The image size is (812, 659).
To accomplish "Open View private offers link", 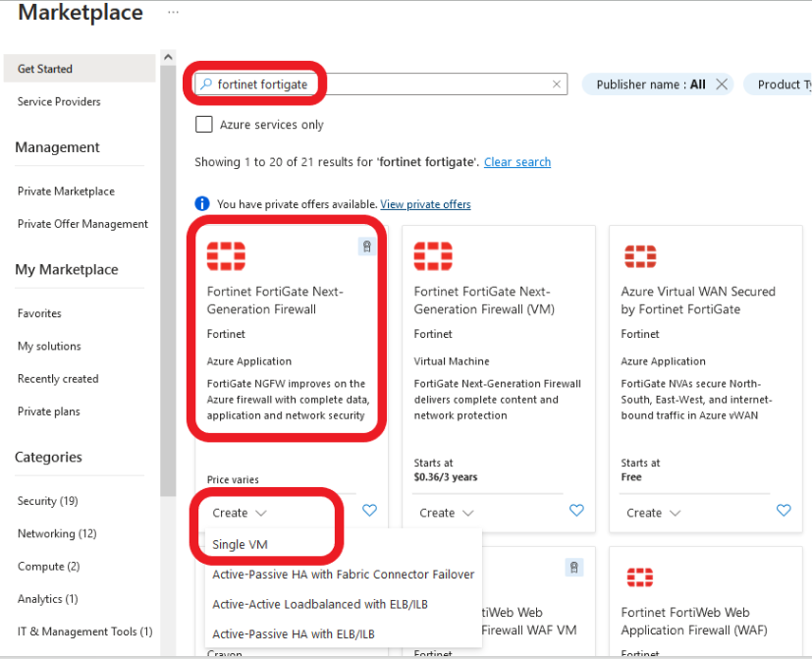I will coord(426,204).
